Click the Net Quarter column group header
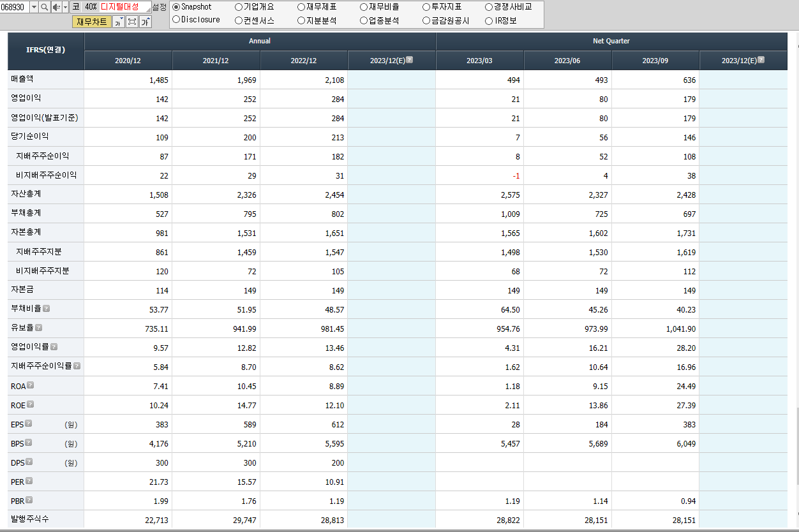Viewport: 799px width, 532px height. 611,41
